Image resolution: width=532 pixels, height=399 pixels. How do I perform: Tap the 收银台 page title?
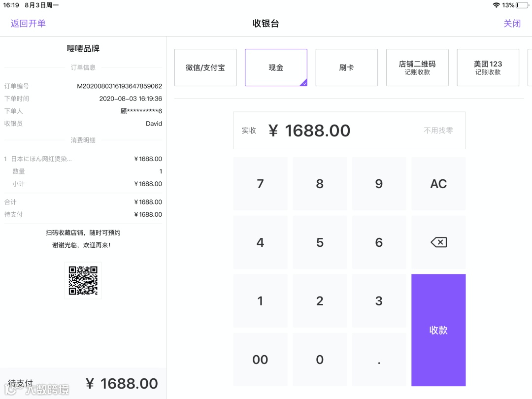[x=266, y=24]
